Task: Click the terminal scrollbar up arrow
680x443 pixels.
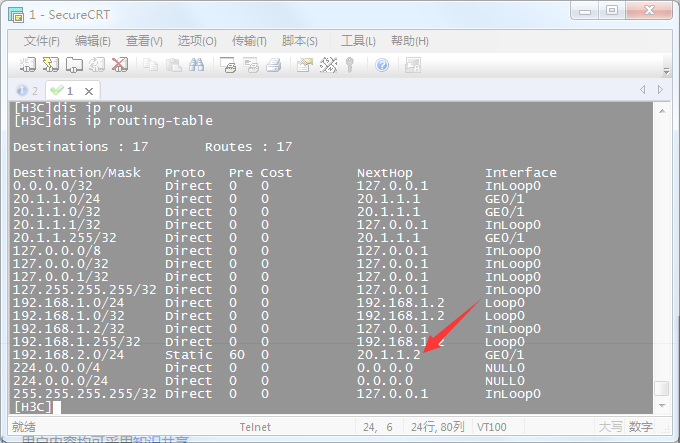Action: pos(662,111)
